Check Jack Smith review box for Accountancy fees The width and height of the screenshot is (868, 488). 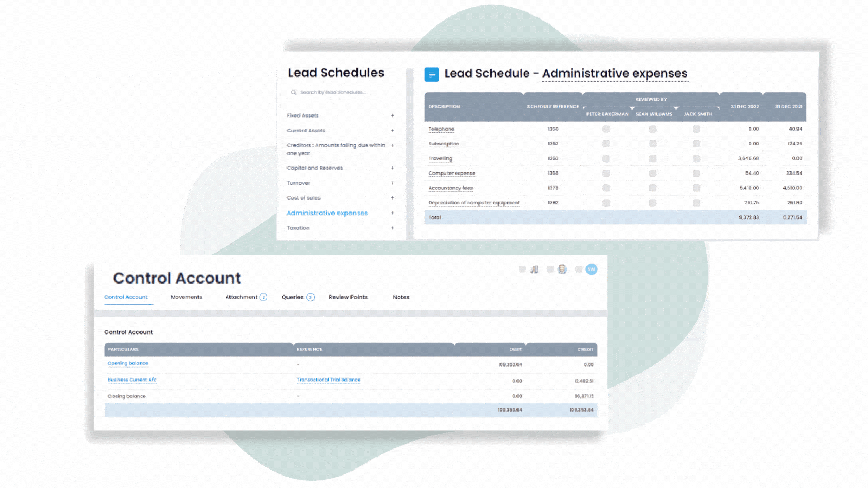point(697,188)
